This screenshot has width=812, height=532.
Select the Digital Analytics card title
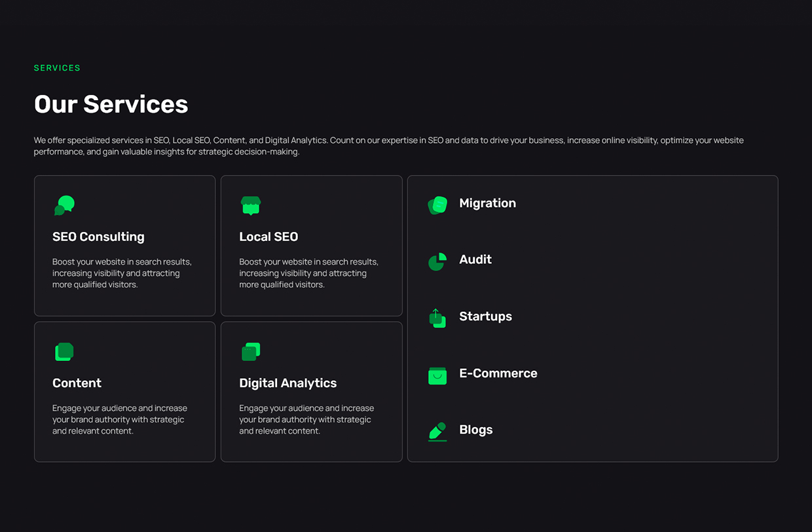coord(287,383)
